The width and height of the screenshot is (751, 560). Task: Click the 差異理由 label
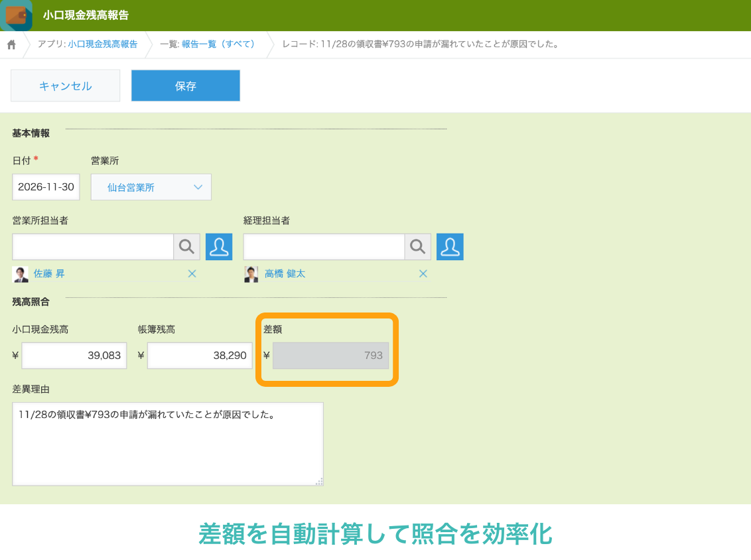click(31, 389)
